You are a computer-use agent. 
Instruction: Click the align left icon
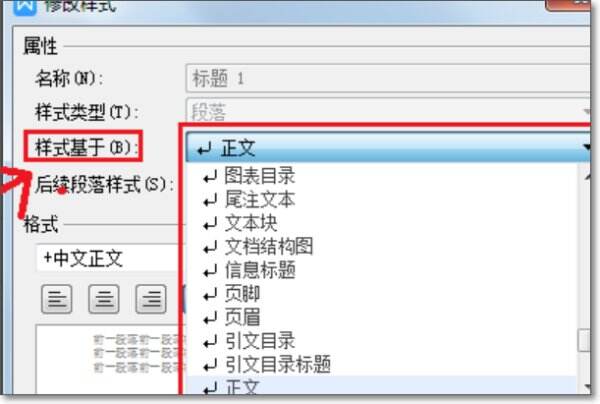[x=57, y=299]
